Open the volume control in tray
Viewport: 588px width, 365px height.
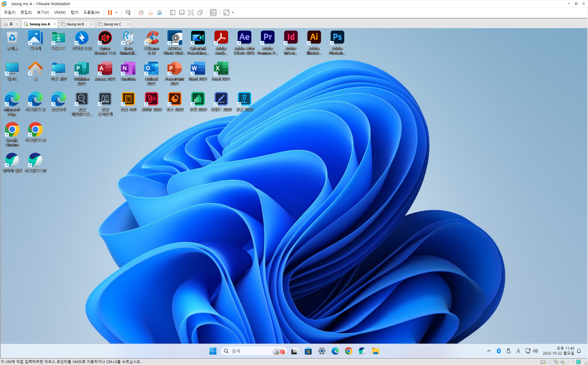click(x=535, y=351)
